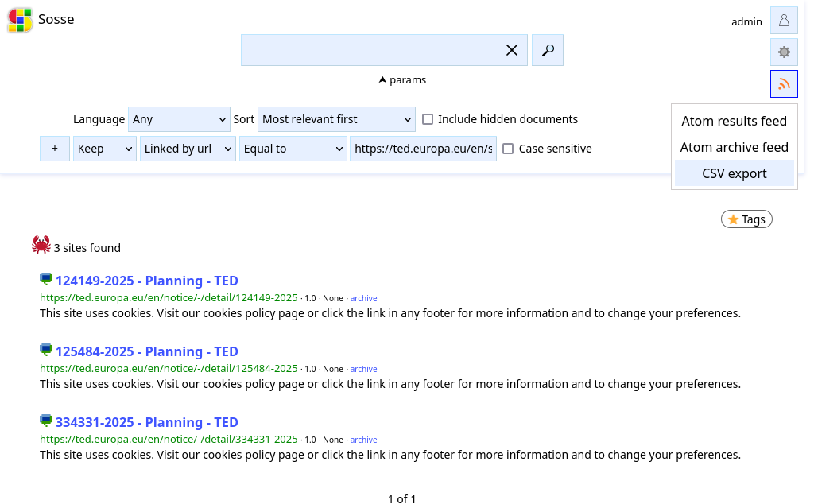Click the red crab icon
The image size is (814, 504).
click(41, 245)
